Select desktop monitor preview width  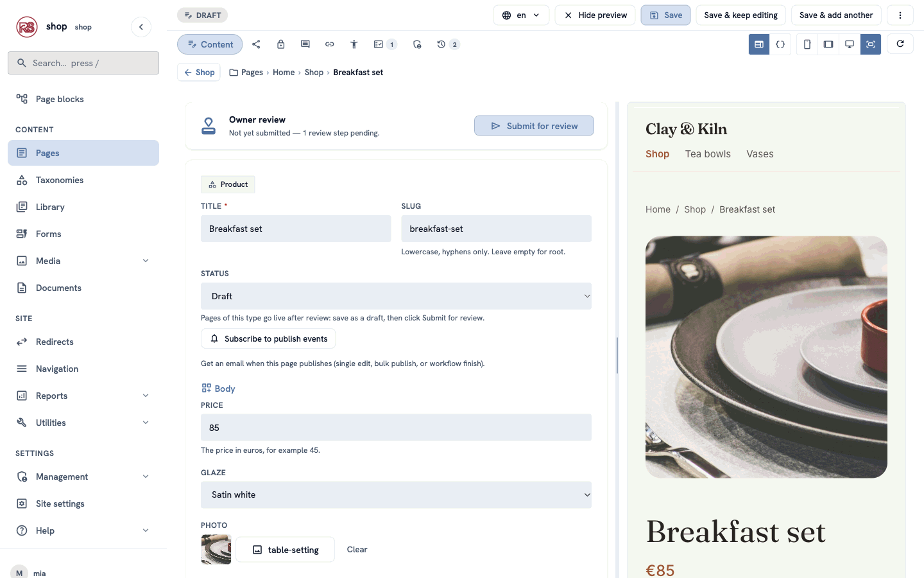(850, 44)
